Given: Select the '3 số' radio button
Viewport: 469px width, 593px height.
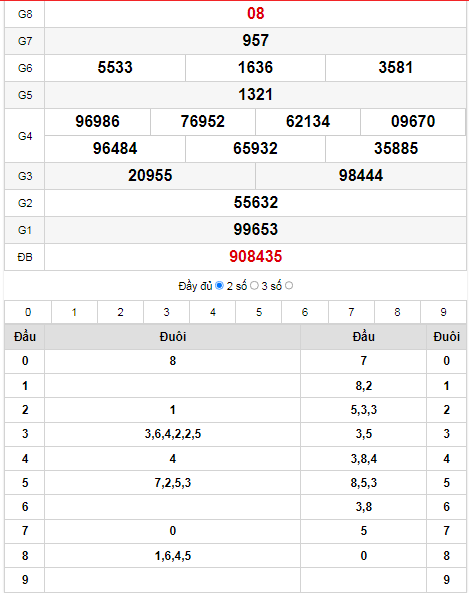Looking at the screenshot, I should (289, 286).
